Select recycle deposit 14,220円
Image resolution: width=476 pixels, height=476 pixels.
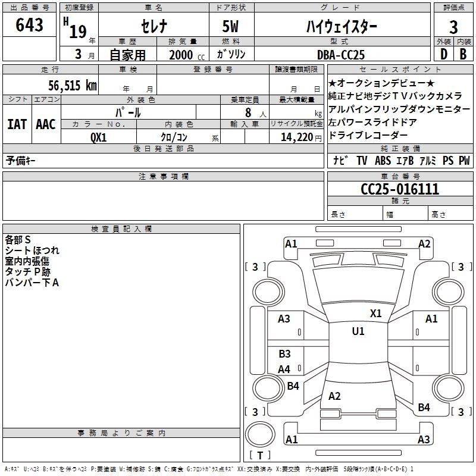[301, 137]
